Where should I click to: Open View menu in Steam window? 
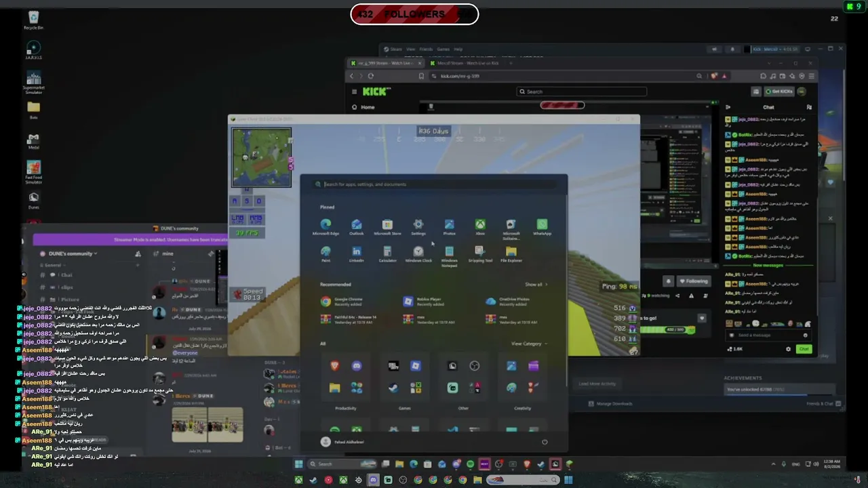[412, 49]
